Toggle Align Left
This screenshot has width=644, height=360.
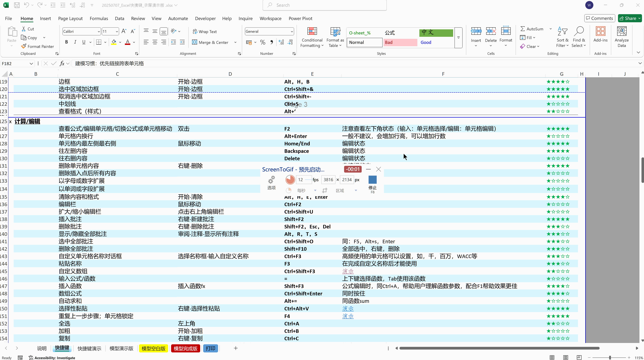coord(146,42)
